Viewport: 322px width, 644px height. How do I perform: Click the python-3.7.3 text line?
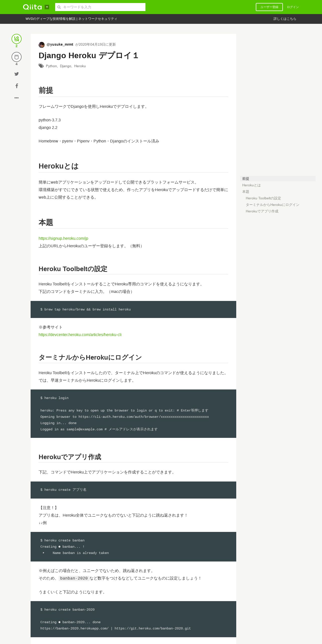tap(50, 120)
